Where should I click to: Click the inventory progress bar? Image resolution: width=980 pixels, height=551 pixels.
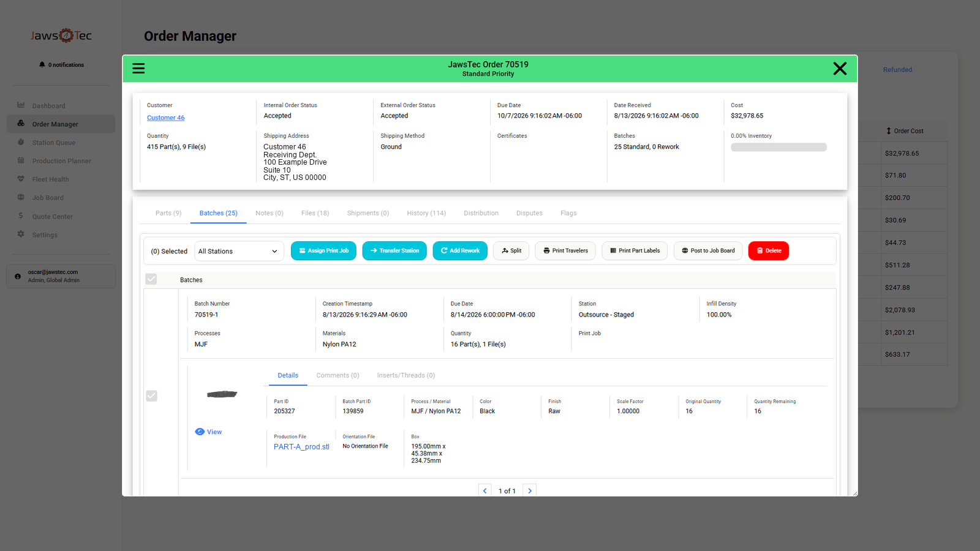point(778,147)
